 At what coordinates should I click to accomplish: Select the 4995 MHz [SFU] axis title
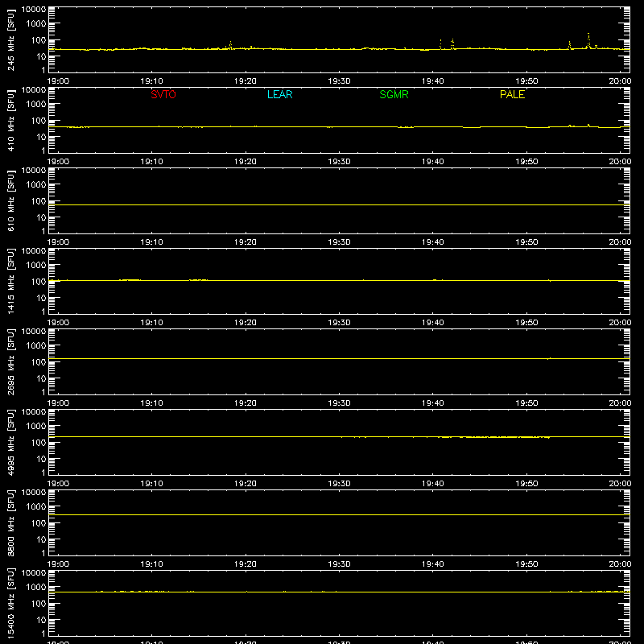pos(11,442)
